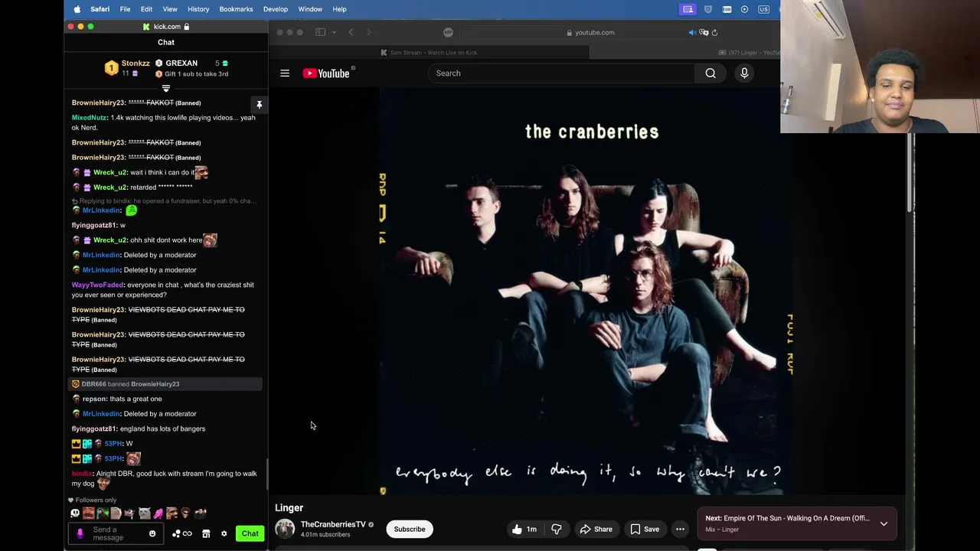This screenshot has height=551, width=980.
Task: Open TheCranberriesTV channel avatar
Action: point(285,529)
